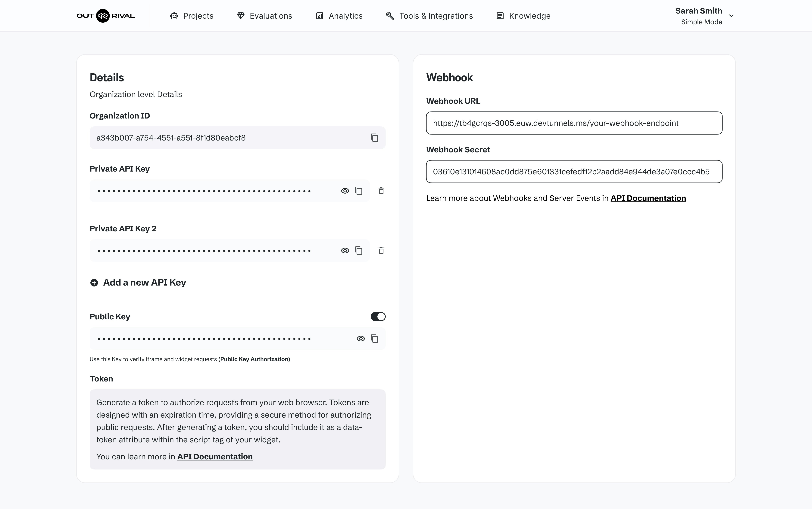Click the plus icon to add an API key
The width and height of the screenshot is (812, 509).
click(94, 283)
